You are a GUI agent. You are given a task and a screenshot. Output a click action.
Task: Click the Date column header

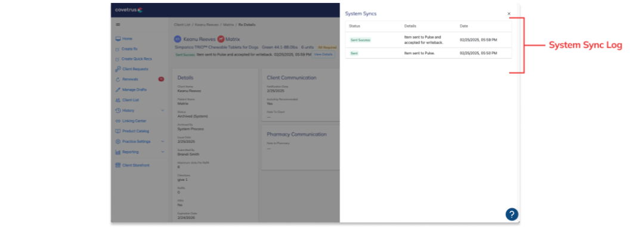(x=464, y=26)
